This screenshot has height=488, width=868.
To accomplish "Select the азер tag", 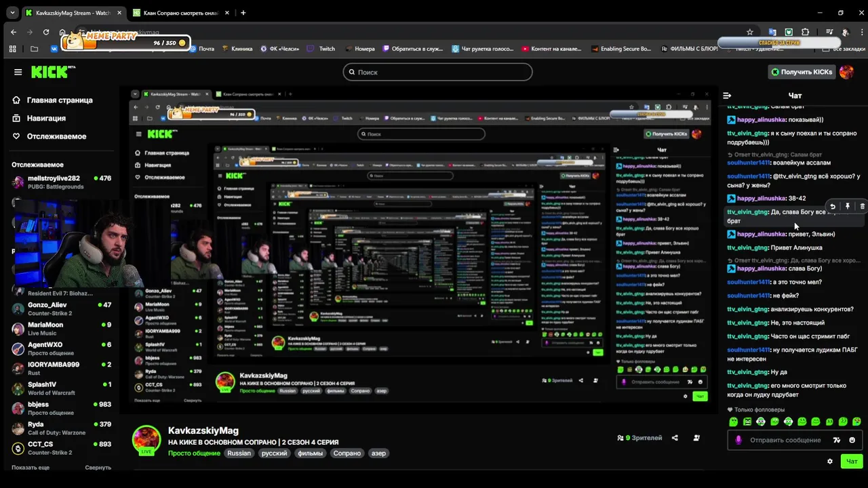I will [378, 453].
